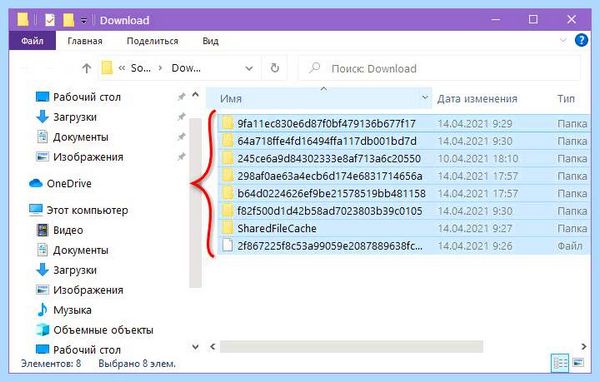Click pin icon beside pinned Загрузки
Screen dimensions: 600x382
pyautogui.click(x=181, y=117)
